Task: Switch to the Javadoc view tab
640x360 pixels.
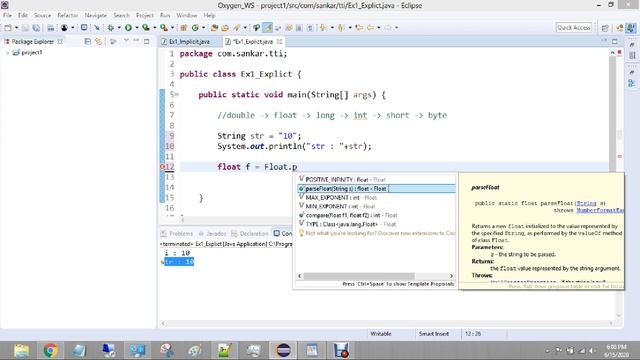Action: click(x=212, y=233)
